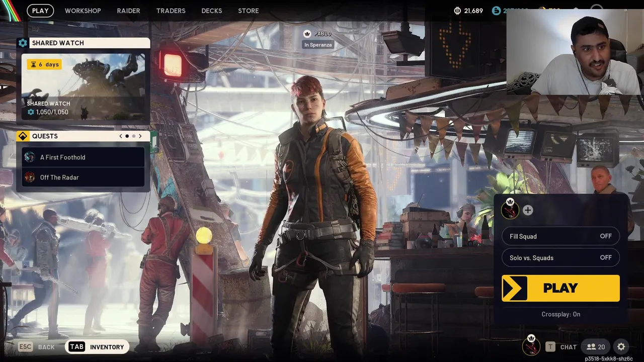Click the ESC BACK button
Screen dimensions: 644x362
click(36, 347)
